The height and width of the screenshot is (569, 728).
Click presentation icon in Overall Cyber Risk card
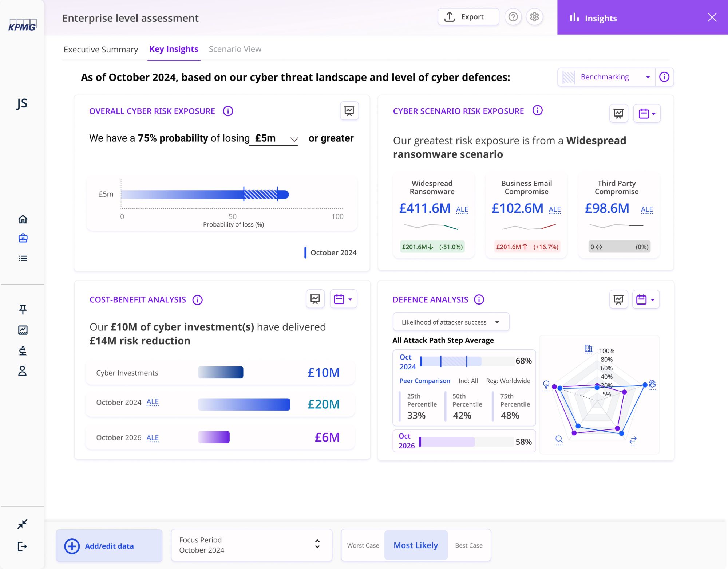pos(349,111)
